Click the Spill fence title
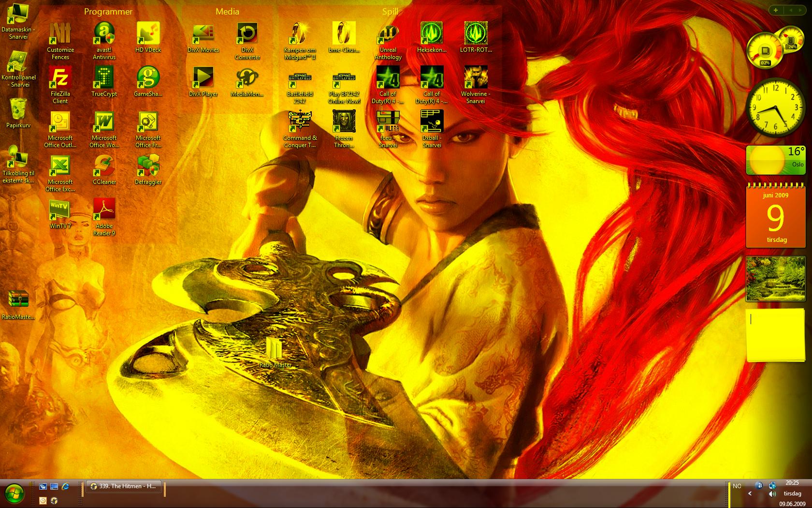Screen dimensions: 812x508 tap(390, 12)
